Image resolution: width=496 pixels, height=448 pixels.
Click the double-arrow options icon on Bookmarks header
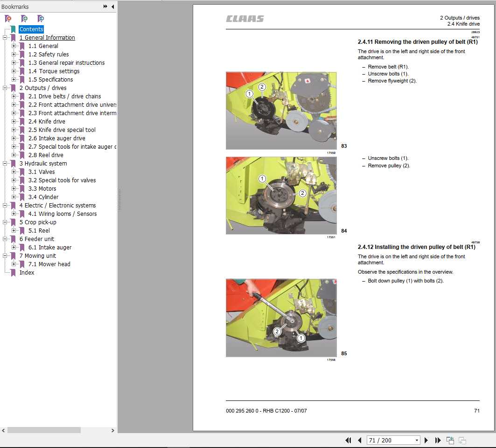click(x=105, y=7)
